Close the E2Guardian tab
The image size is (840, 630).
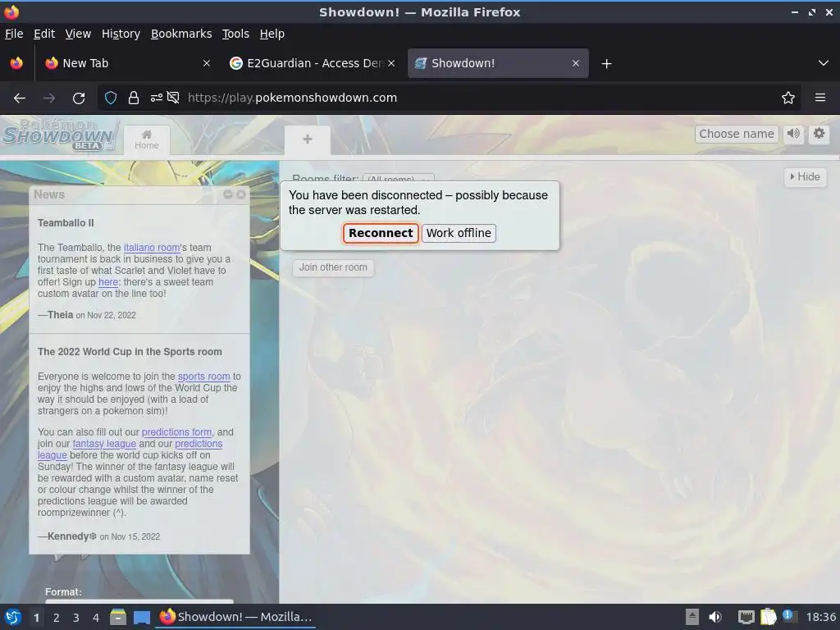pyautogui.click(x=391, y=63)
